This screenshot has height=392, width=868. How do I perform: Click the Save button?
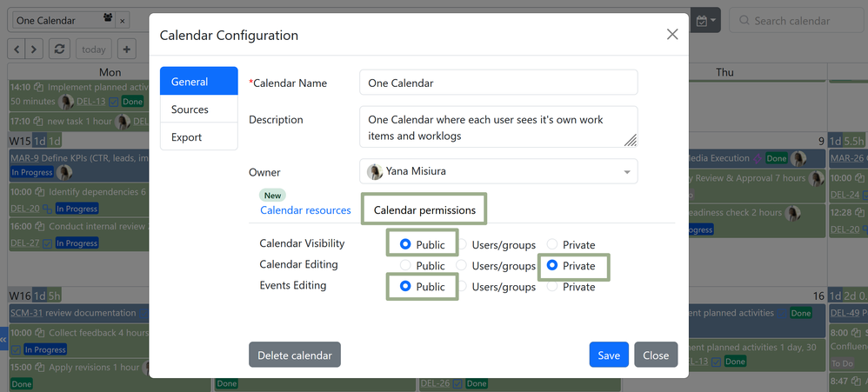pos(609,355)
